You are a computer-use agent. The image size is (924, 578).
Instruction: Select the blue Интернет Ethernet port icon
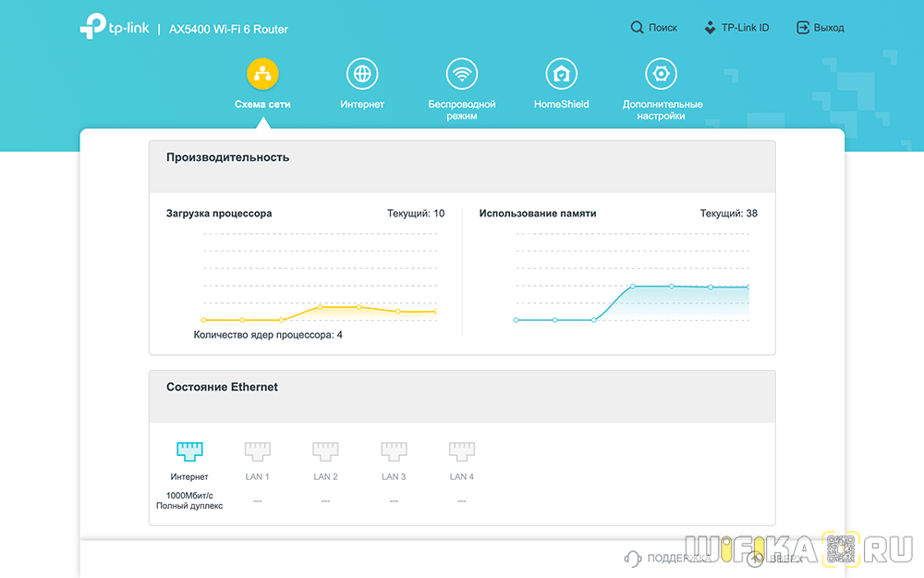[189, 451]
